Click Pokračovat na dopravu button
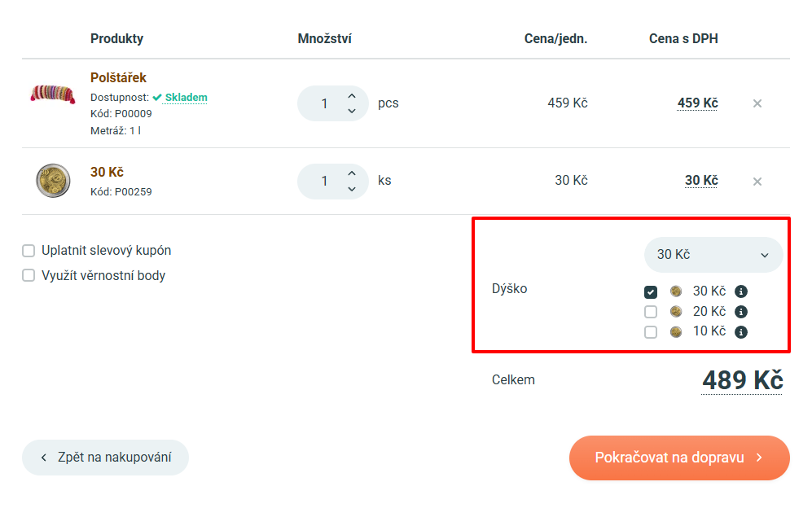 click(679, 458)
